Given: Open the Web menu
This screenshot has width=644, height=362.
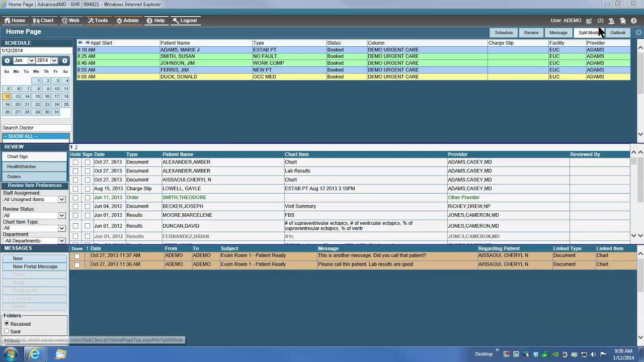Looking at the screenshot, I should tap(70, 21).
